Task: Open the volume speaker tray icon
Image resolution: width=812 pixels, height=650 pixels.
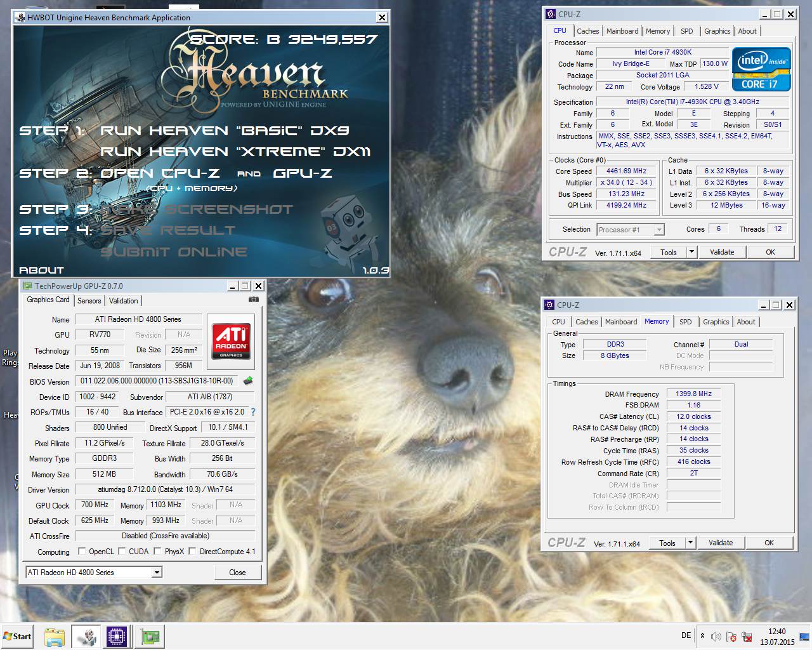Action: click(x=716, y=637)
